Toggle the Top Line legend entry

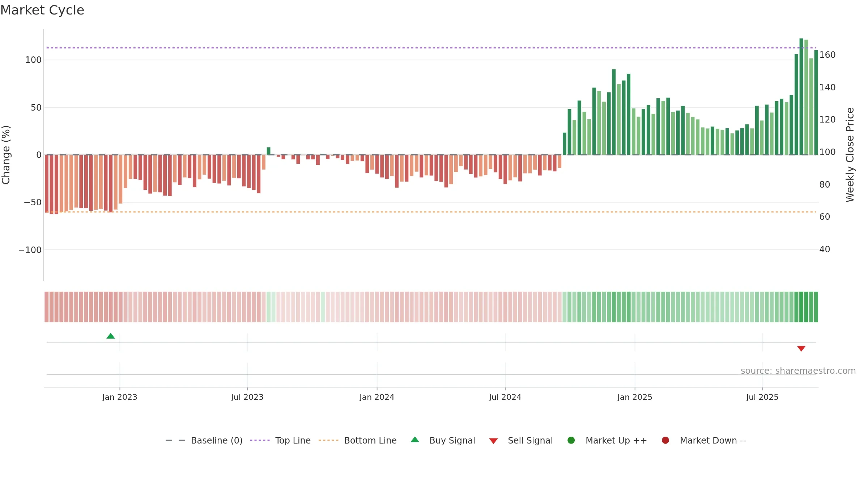pos(280,440)
